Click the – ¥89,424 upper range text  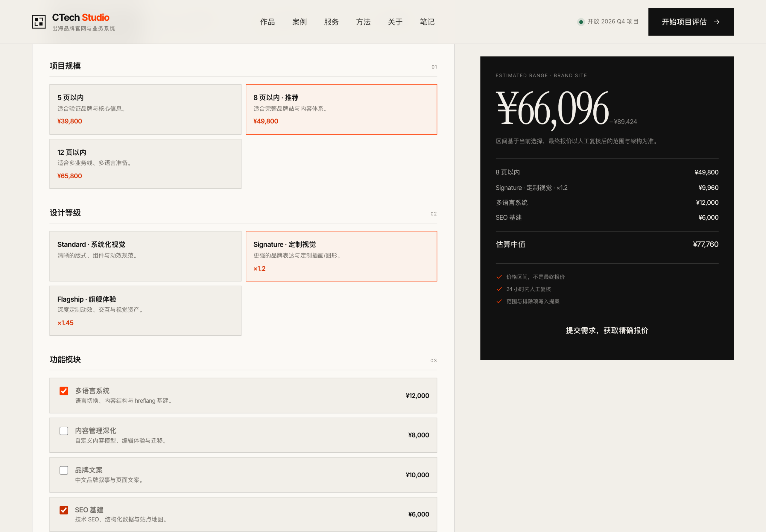[x=623, y=122]
